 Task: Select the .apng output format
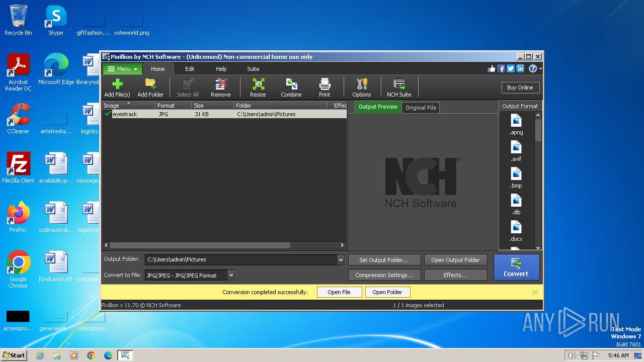click(516, 124)
